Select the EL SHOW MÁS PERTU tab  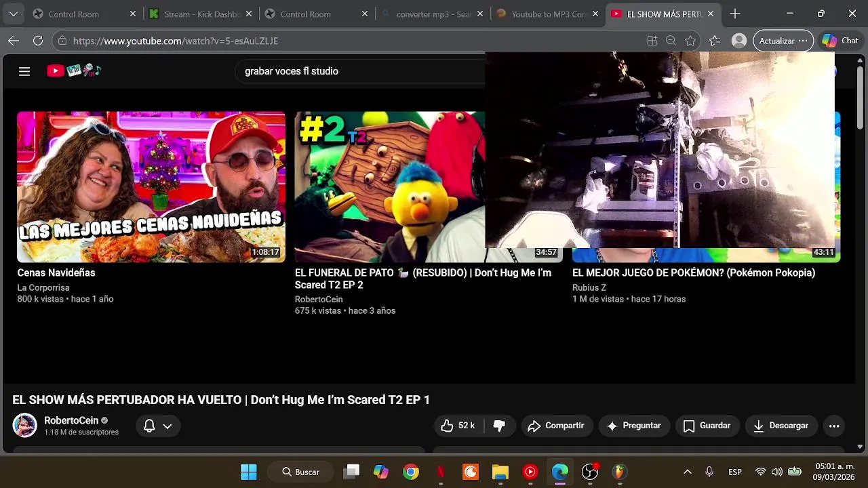665,14
